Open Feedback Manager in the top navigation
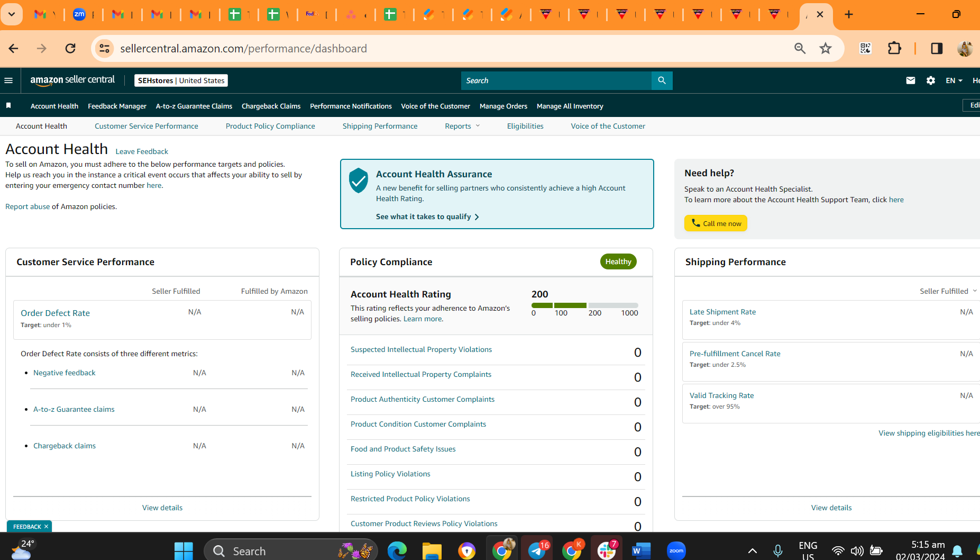This screenshot has height=560, width=980. point(117,106)
